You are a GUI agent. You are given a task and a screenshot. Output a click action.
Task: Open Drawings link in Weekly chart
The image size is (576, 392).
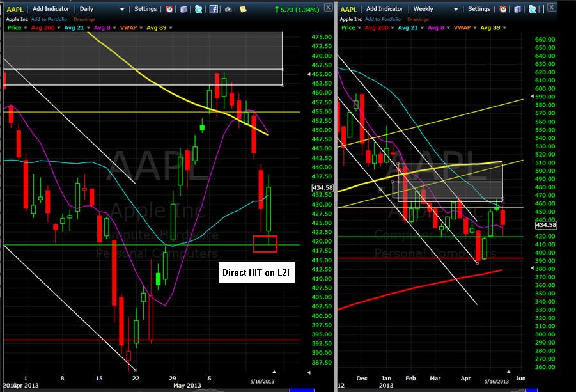[x=418, y=19]
